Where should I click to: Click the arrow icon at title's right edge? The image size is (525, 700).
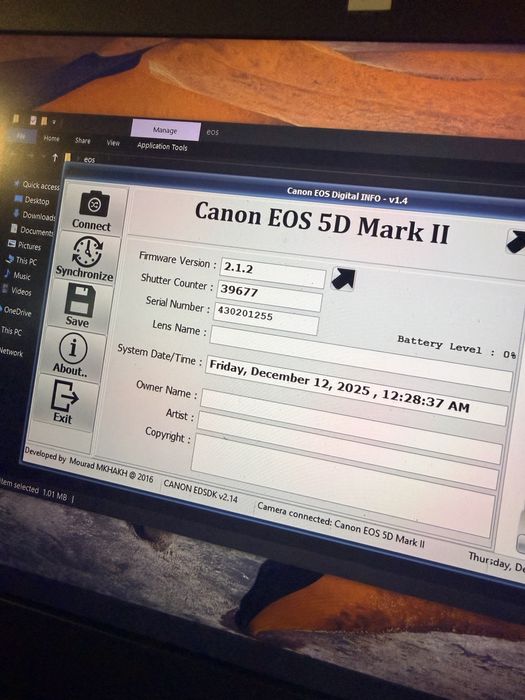pos(516,241)
